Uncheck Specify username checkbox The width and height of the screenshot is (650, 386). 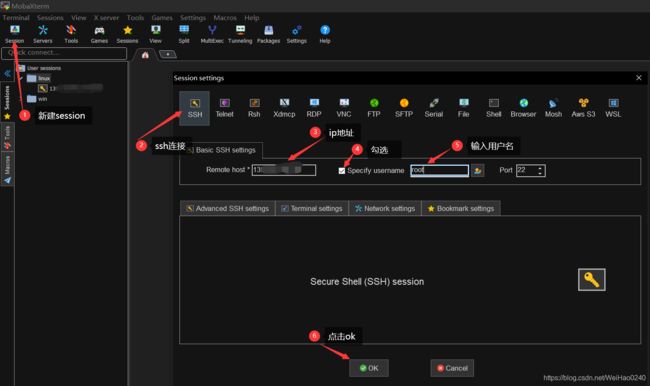[342, 171]
